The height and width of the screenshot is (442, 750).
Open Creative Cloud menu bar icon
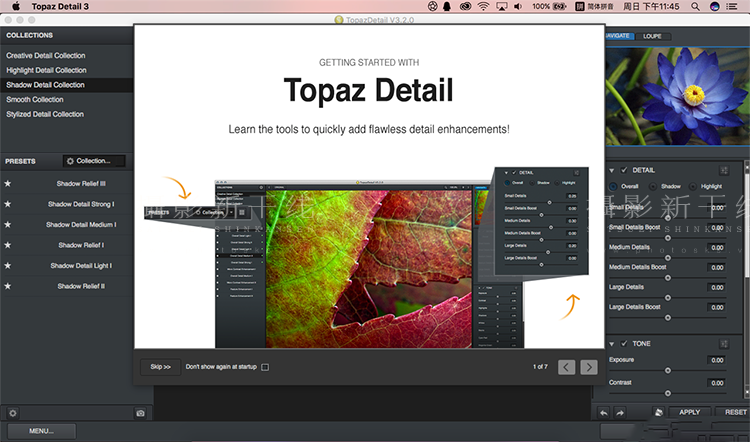(465, 6)
